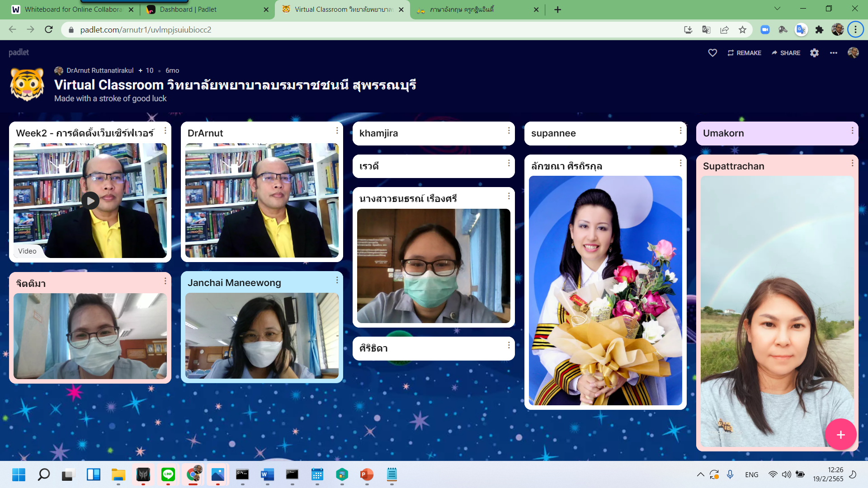The height and width of the screenshot is (488, 868).
Task: Toggle the microphone in the system tray
Action: [730, 474]
